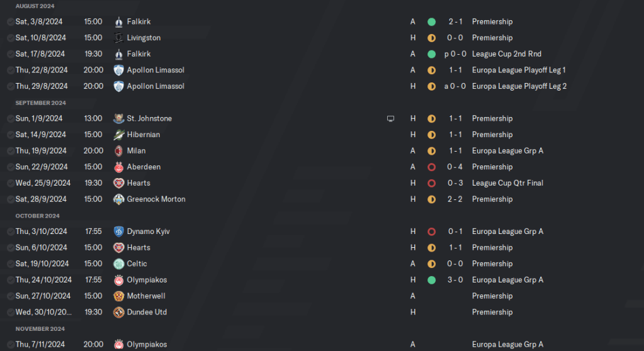Click the Motherwell club badge
This screenshot has height=351, width=644.
point(118,296)
